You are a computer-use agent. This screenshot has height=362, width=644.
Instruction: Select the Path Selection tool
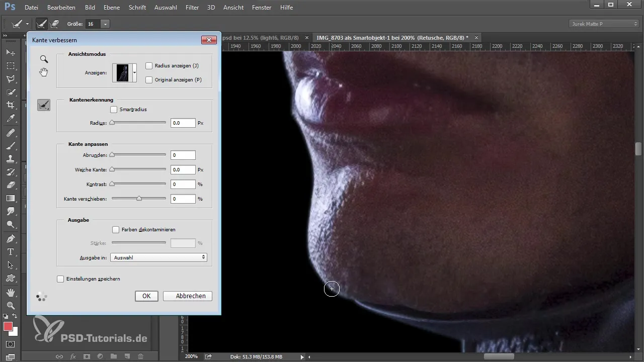click(11, 264)
